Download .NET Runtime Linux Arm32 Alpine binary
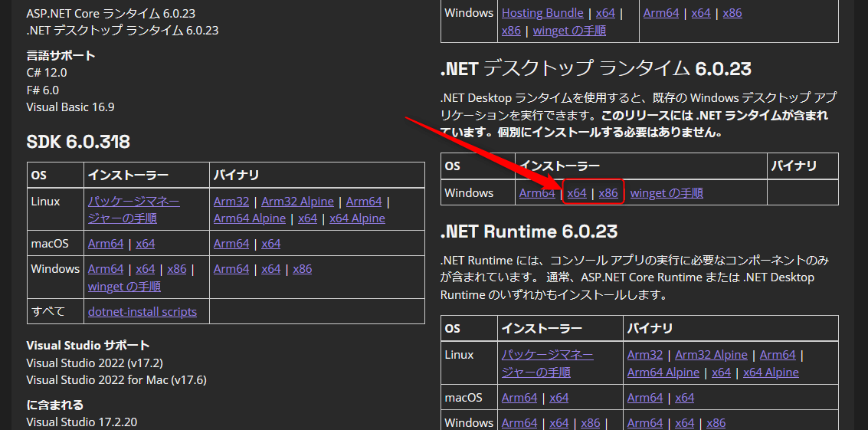Viewport: 868px width, 430px height. click(x=712, y=355)
